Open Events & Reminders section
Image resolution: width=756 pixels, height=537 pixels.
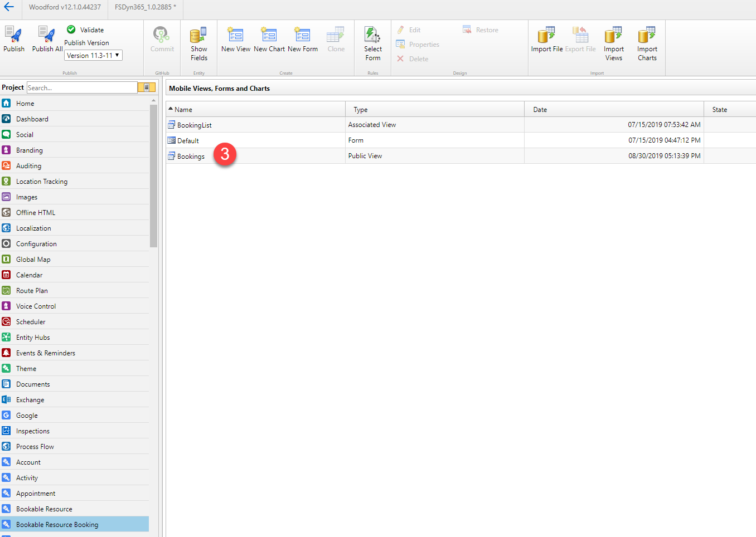tap(75, 353)
